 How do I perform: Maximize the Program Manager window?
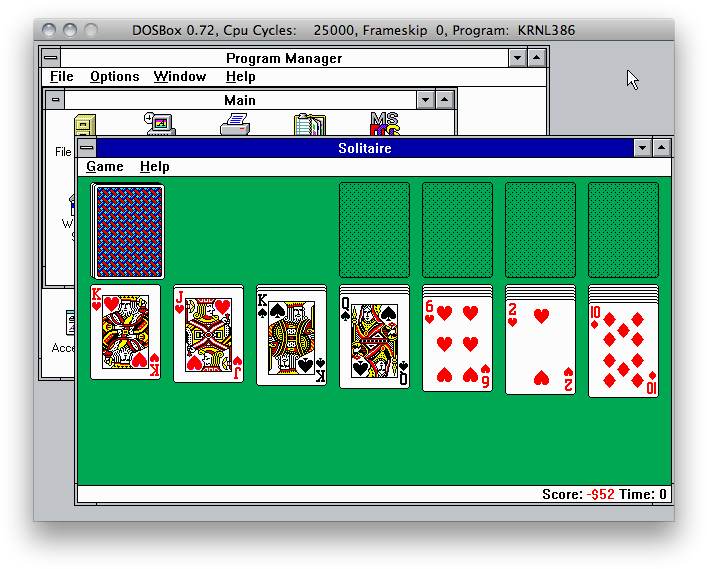point(537,58)
